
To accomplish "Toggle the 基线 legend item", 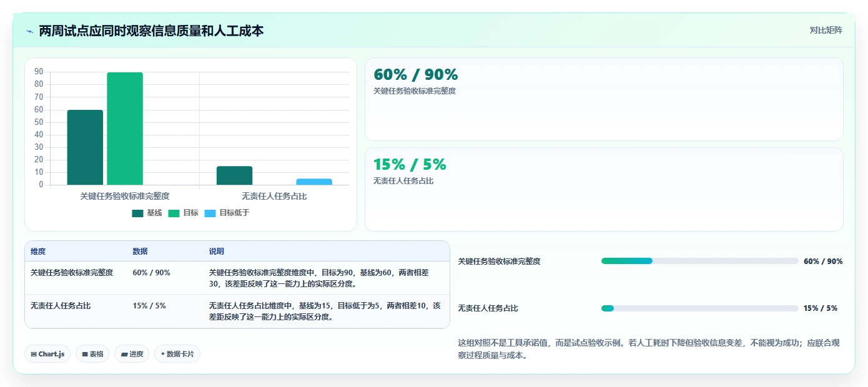I will point(147,213).
